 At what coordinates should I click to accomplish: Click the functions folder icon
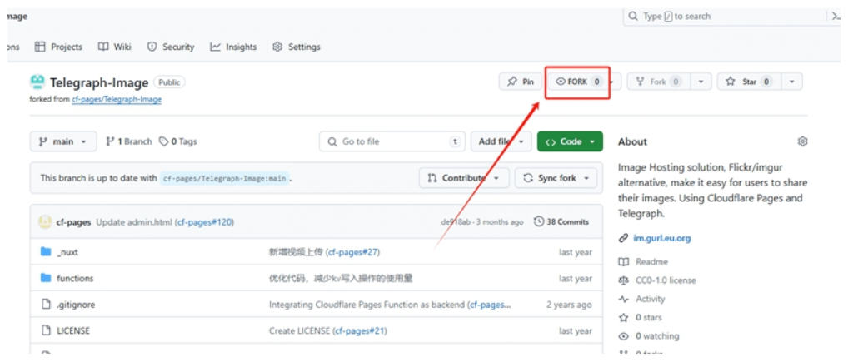[46, 278]
